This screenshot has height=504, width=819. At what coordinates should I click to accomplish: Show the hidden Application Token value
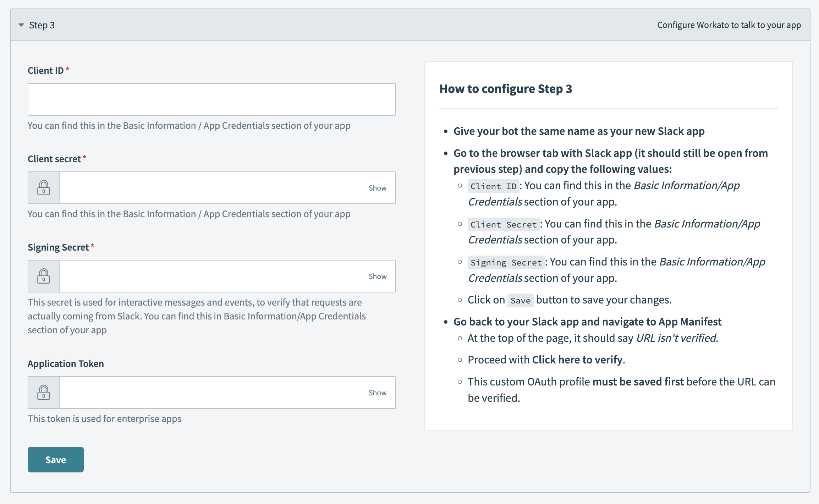[x=377, y=392]
